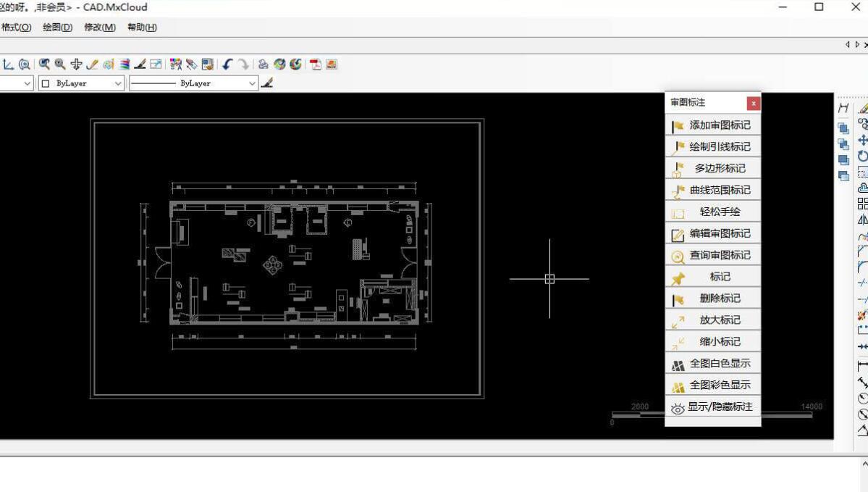Switch to 全图彩色显示 color display mode
This screenshot has height=492, width=868.
(x=712, y=385)
